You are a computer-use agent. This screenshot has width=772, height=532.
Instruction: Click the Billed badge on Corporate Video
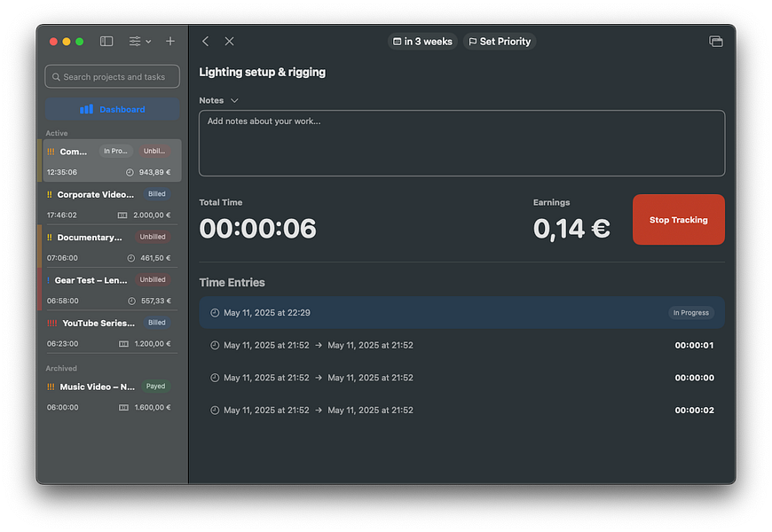point(156,194)
